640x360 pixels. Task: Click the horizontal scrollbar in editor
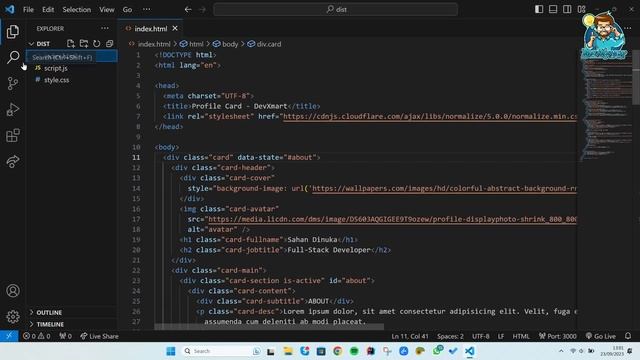(269, 327)
